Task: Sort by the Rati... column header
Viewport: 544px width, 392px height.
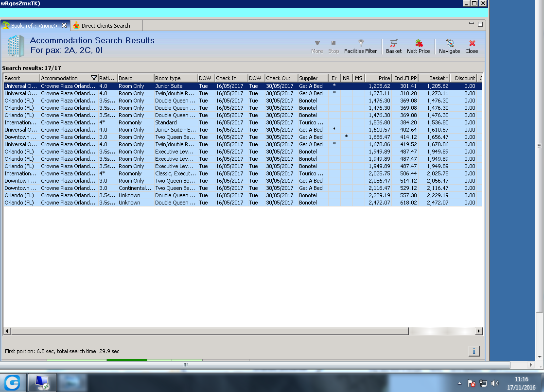Action: [108, 78]
